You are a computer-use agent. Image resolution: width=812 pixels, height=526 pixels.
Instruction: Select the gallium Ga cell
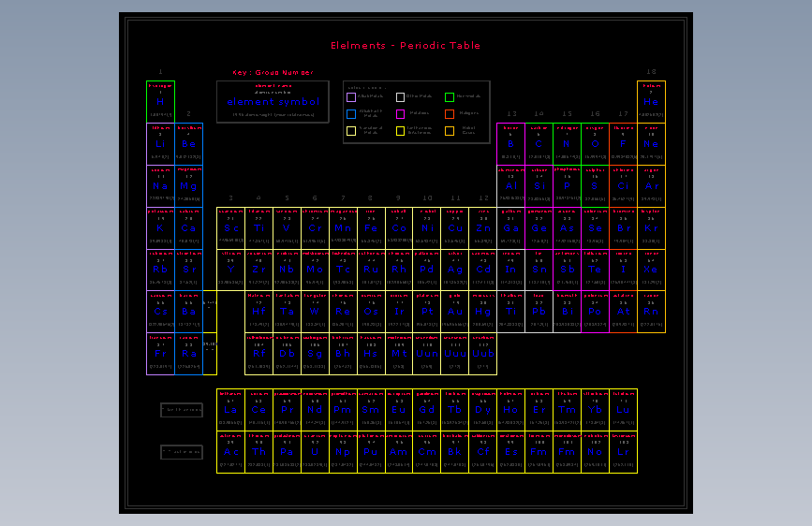tap(511, 227)
